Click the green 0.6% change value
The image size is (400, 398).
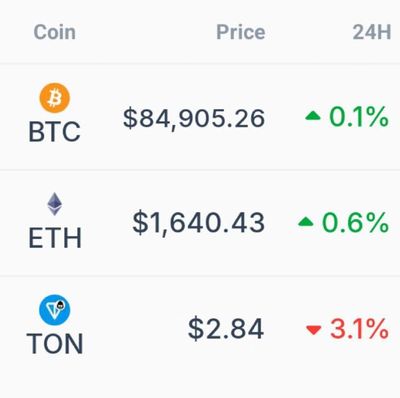pos(355,222)
